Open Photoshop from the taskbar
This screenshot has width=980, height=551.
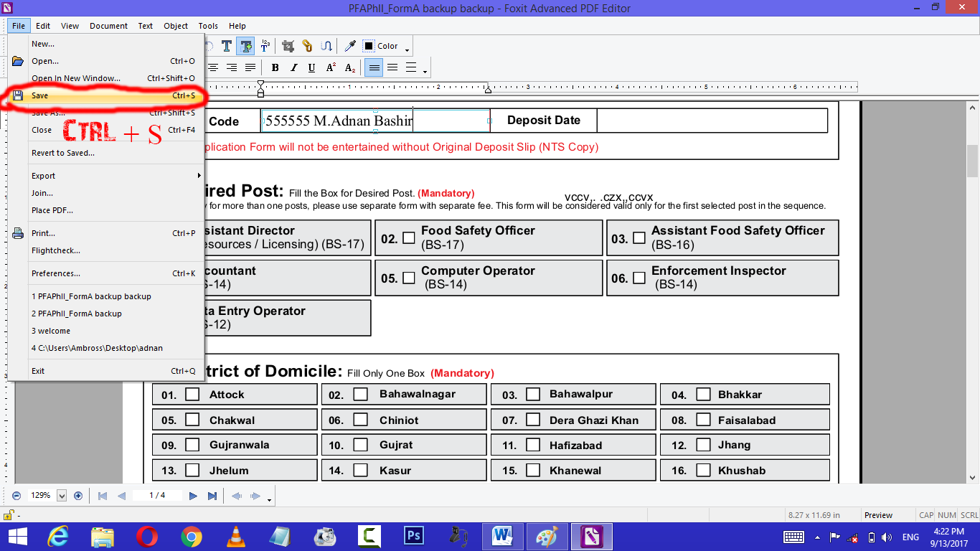(414, 535)
